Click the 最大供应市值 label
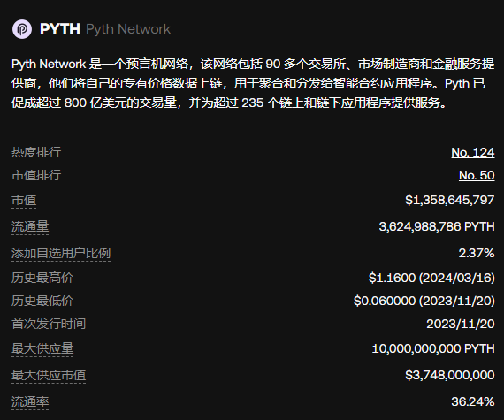This screenshot has width=504, height=420. [x=49, y=375]
